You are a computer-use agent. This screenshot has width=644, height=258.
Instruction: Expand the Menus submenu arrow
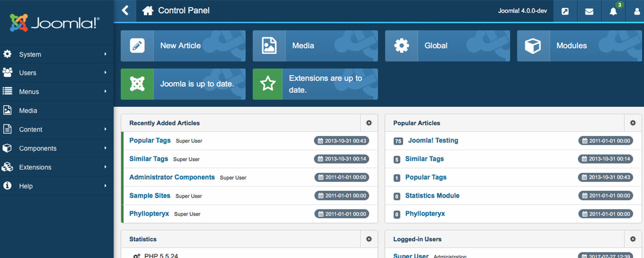[105, 91]
